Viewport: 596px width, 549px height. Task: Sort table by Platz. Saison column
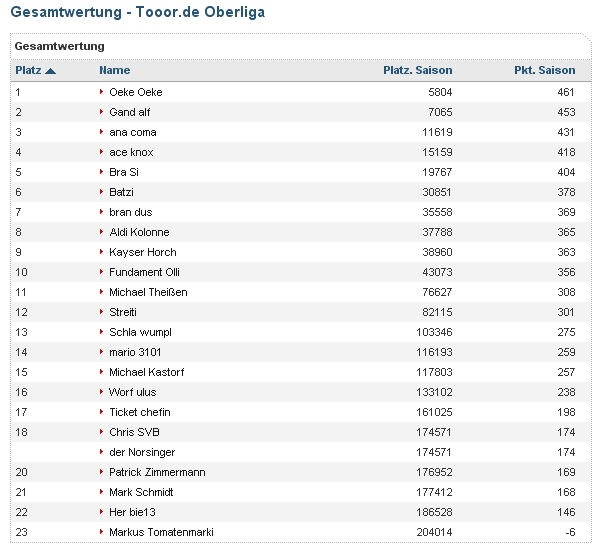pos(418,70)
